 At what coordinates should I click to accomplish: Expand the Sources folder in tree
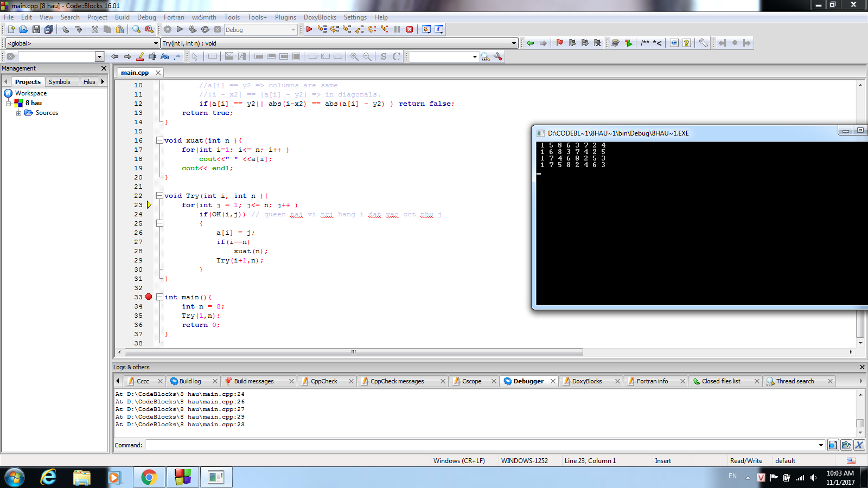(x=19, y=113)
